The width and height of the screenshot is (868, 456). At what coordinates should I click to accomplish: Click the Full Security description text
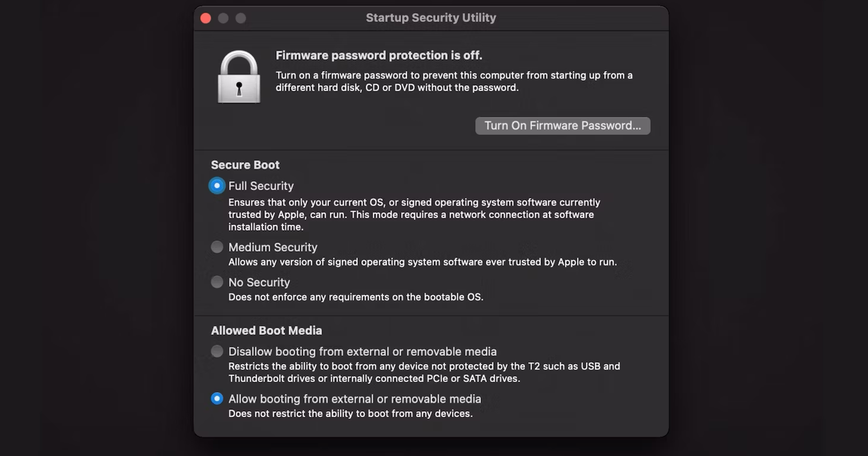pyautogui.click(x=414, y=214)
